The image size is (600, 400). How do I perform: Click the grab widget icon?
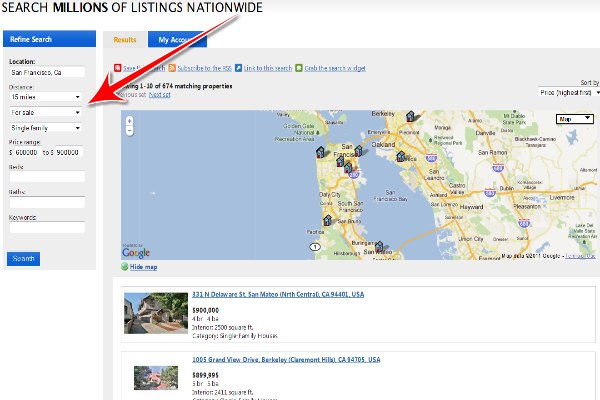[x=298, y=68]
